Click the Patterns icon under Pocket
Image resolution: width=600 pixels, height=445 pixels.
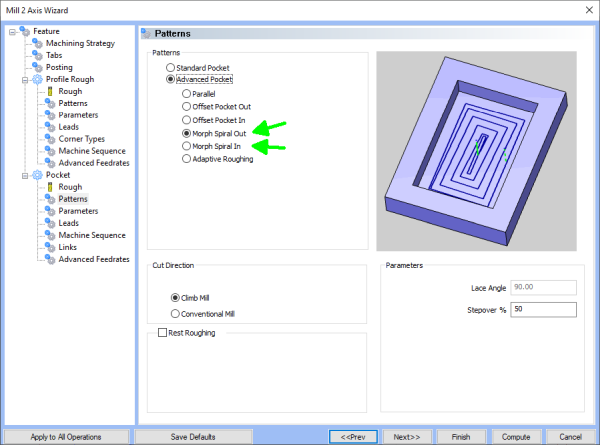(x=50, y=199)
